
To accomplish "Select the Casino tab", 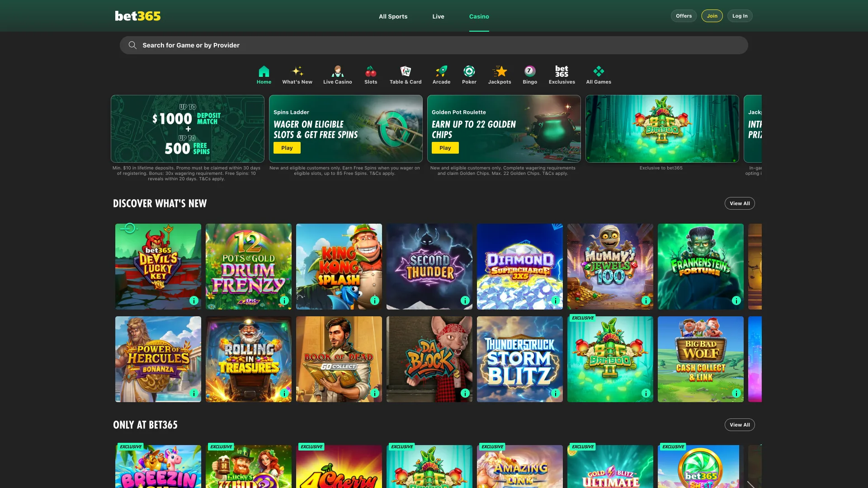I will click(x=479, y=16).
